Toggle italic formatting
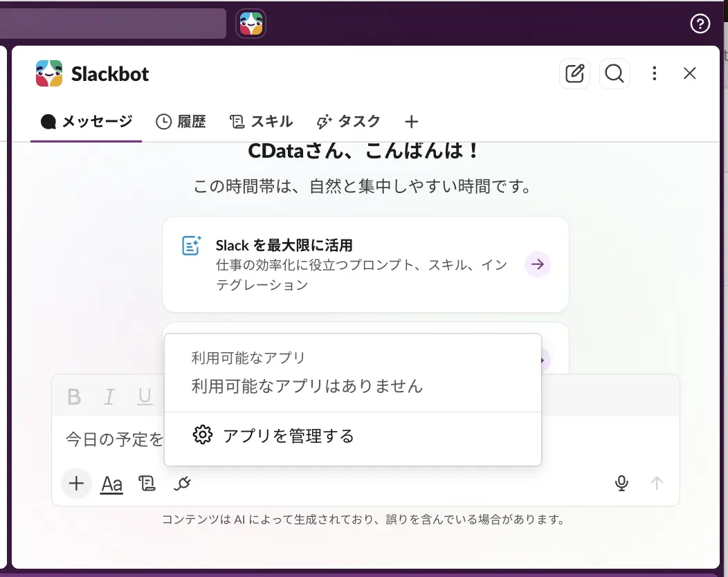The width and height of the screenshot is (728, 577). point(109,397)
